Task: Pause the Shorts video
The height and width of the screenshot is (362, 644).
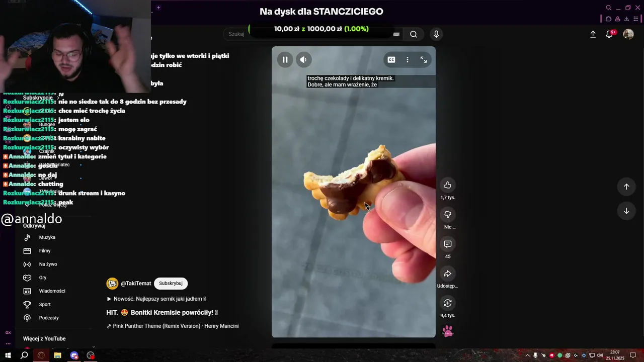Action: click(285, 59)
